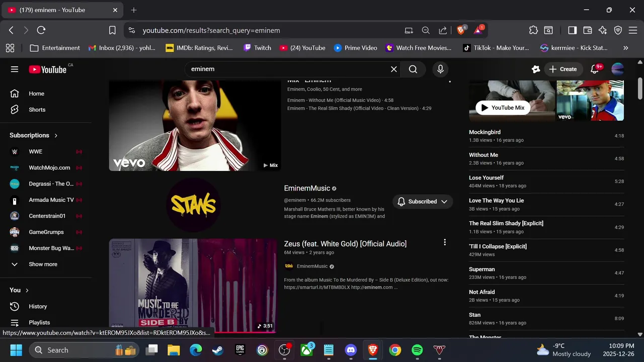
Task: Open YouTube notifications bell
Action: (595, 69)
